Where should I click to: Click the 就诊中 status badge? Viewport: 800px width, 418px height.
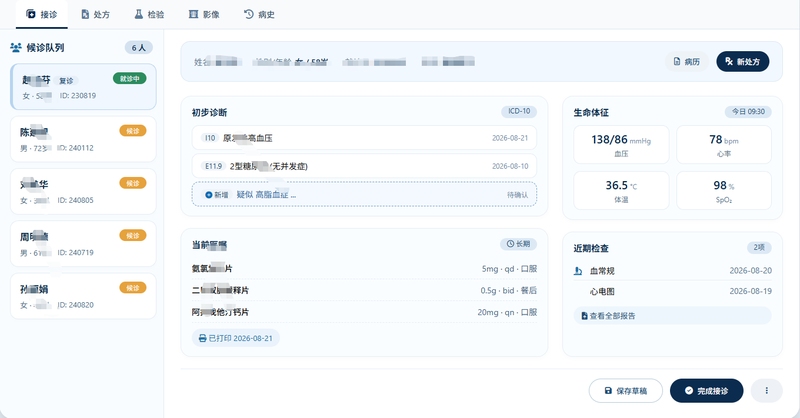point(130,79)
